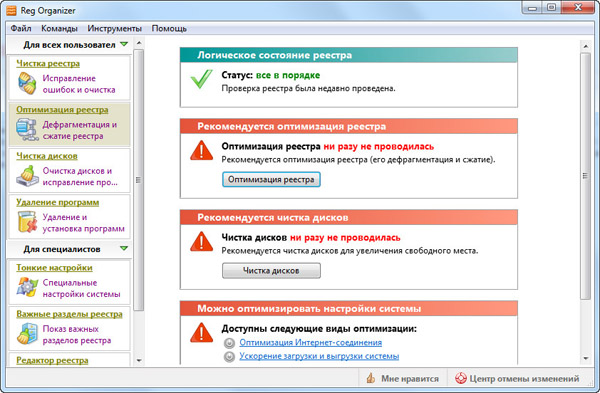The width and height of the screenshot is (600, 393).
Task: Click Специальные настройки системы text
Action: 82,288
